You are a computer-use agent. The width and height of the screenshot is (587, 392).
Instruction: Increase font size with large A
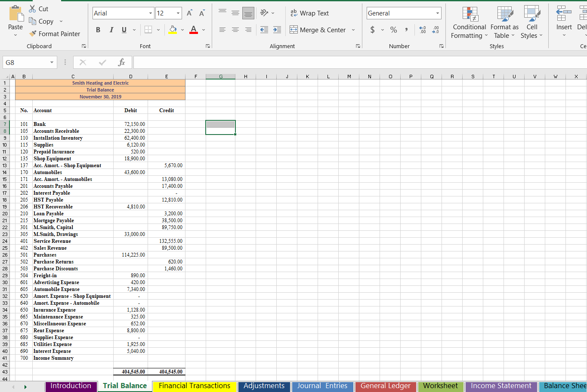point(189,13)
